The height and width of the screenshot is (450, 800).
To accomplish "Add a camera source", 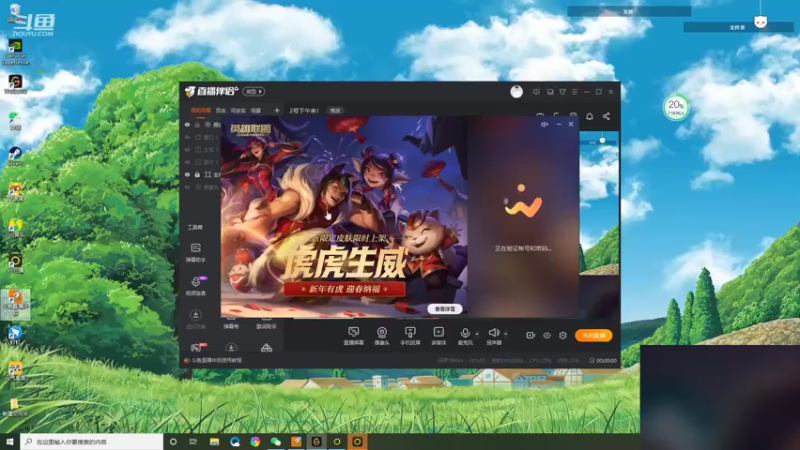I will click(x=382, y=336).
